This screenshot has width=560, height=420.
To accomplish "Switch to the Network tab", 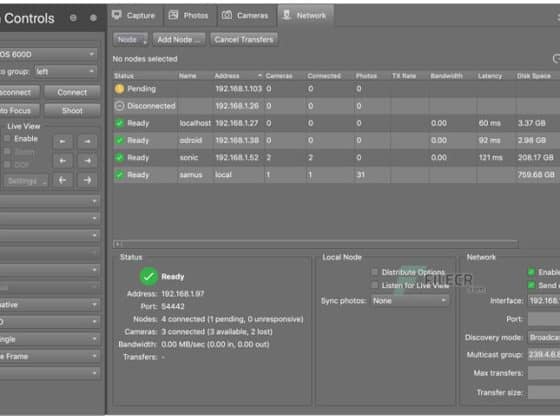I will [305, 15].
